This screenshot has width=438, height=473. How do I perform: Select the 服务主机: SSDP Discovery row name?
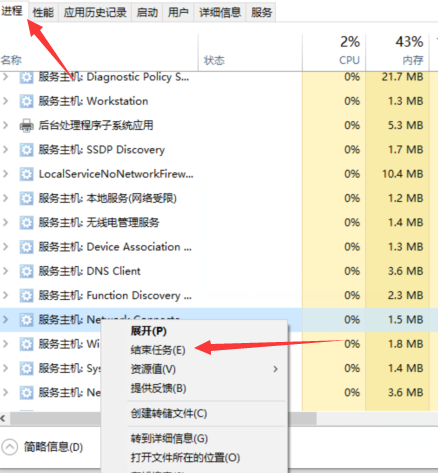[x=101, y=150]
